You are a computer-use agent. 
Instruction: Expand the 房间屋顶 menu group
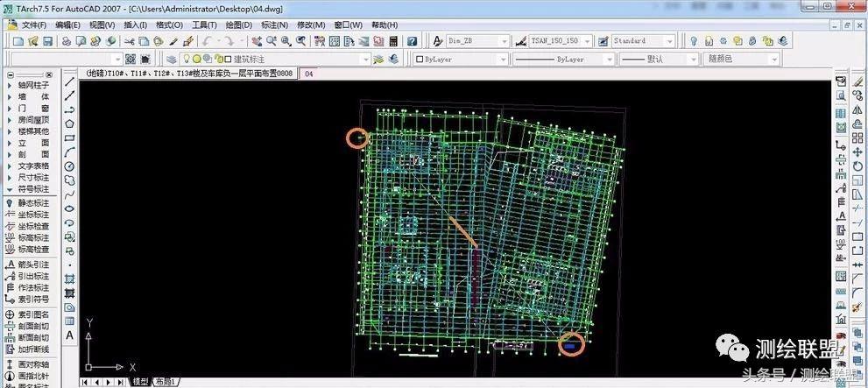tap(32, 120)
